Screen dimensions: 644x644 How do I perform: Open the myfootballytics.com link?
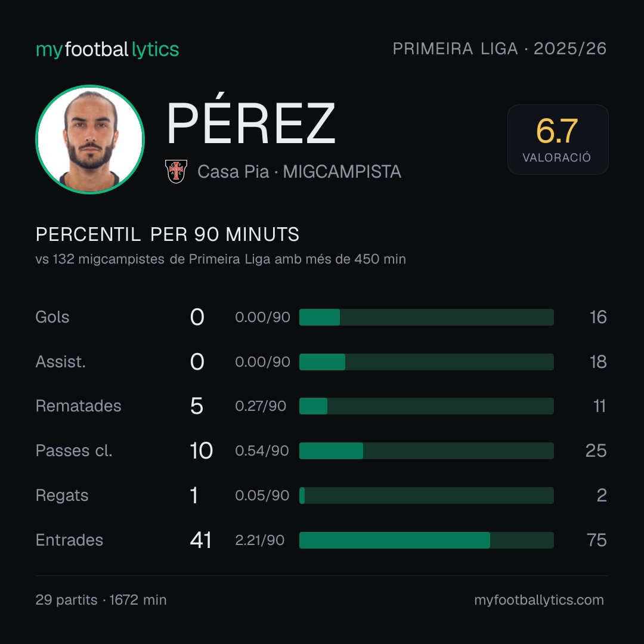tap(539, 600)
